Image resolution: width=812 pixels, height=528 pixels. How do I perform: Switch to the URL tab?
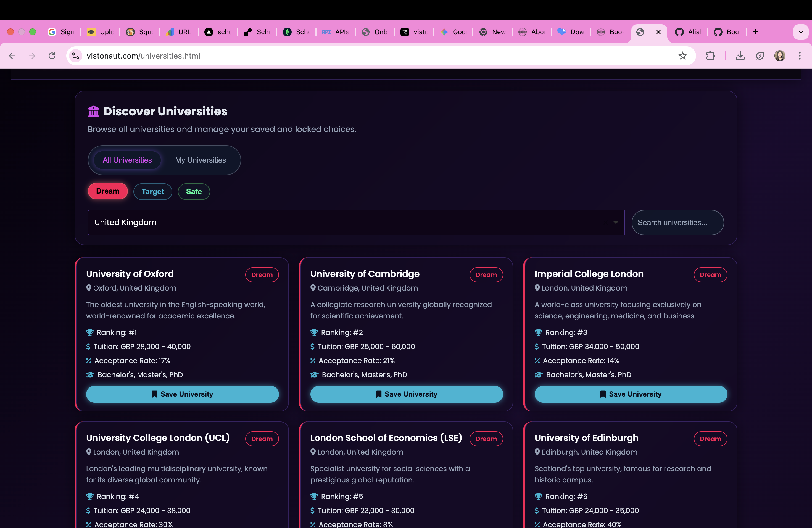pyautogui.click(x=178, y=32)
